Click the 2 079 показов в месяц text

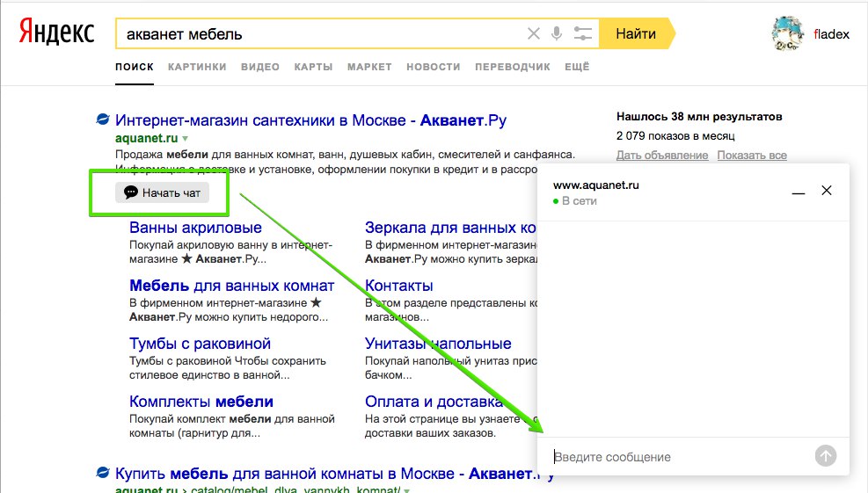pos(675,136)
